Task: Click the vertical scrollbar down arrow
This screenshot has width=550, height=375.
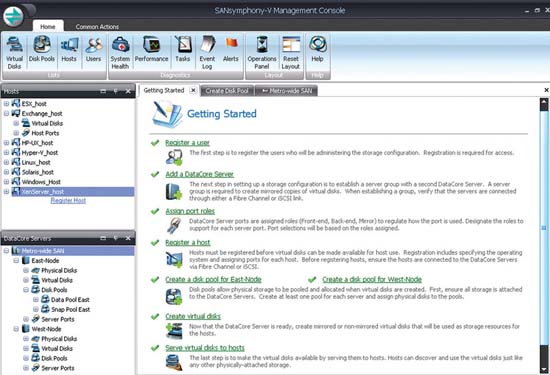Action: [x=544, y=369]
